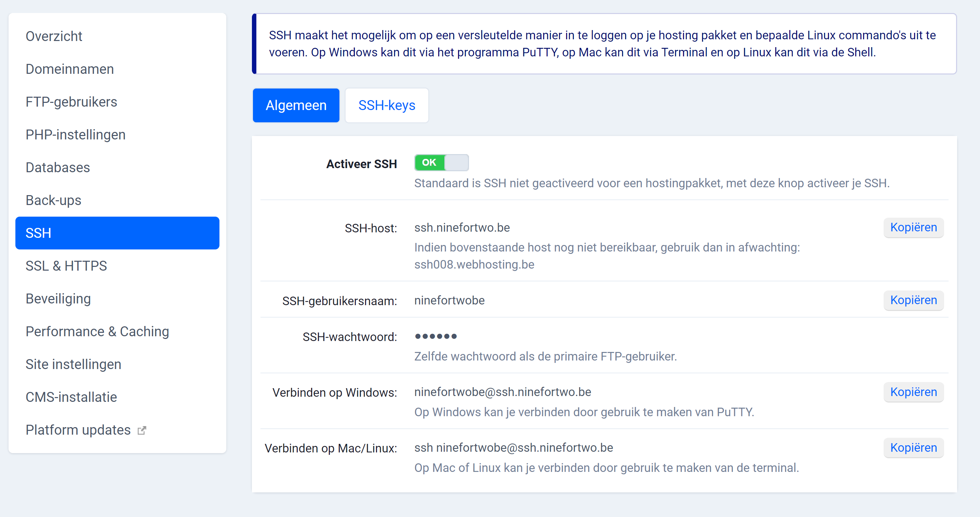Switch to the SSH-keys tab
The image size is (980, 517).
[x=387, y=105]
